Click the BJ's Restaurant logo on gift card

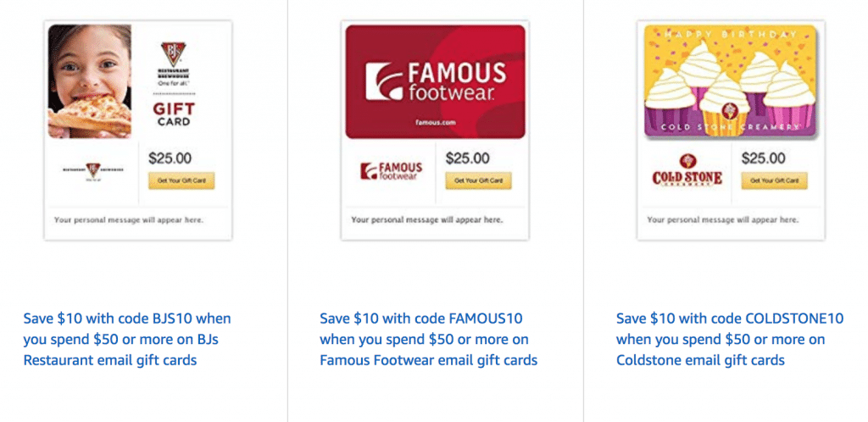(x=173, y=62)
